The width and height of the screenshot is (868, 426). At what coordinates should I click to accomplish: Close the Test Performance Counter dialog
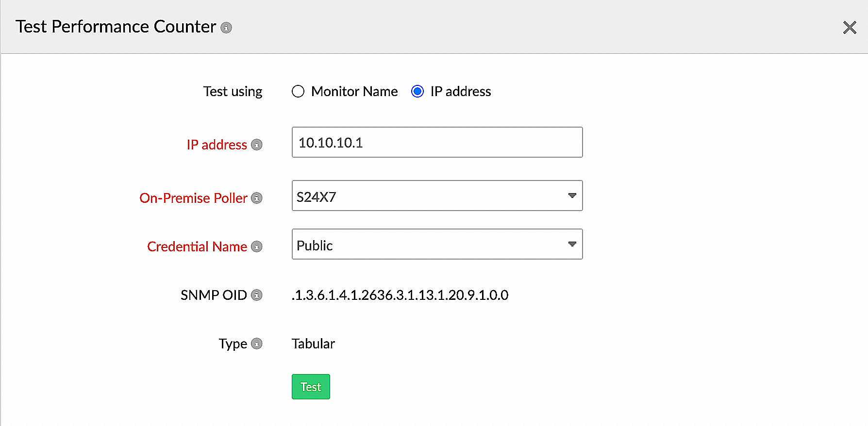pyautogui.click(x=849, y=28)
